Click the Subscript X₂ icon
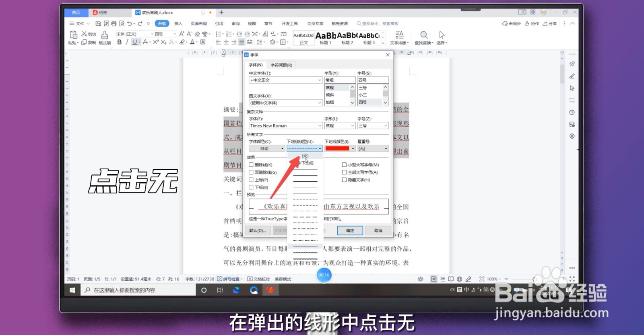Viewport: 644px width, 335px height. pos(163,42)
